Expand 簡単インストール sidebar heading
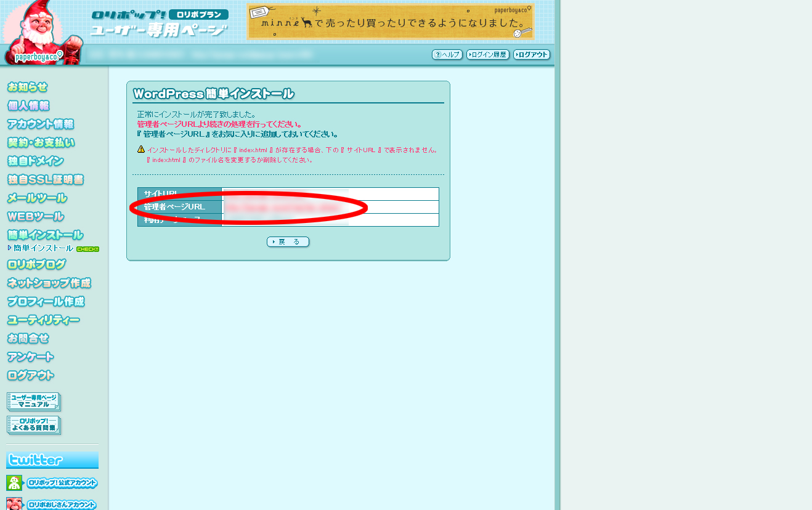This screenshot has width=812, height=510. click(45, 235)
